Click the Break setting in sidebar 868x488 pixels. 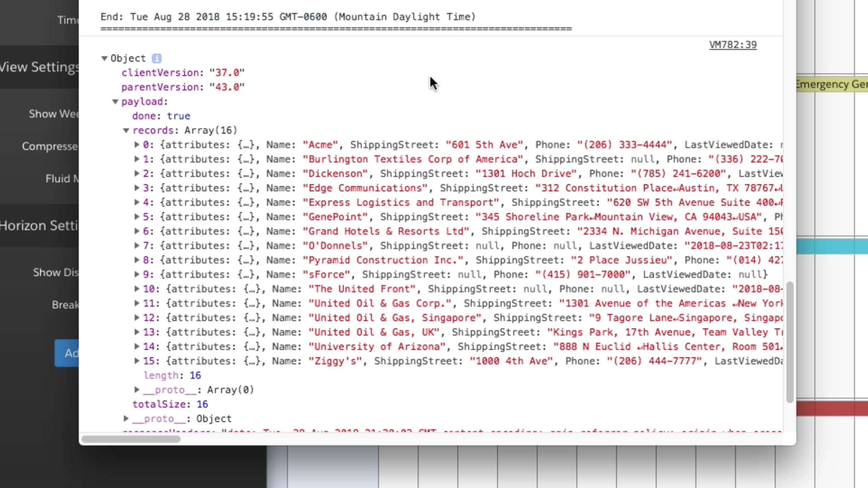65,305
